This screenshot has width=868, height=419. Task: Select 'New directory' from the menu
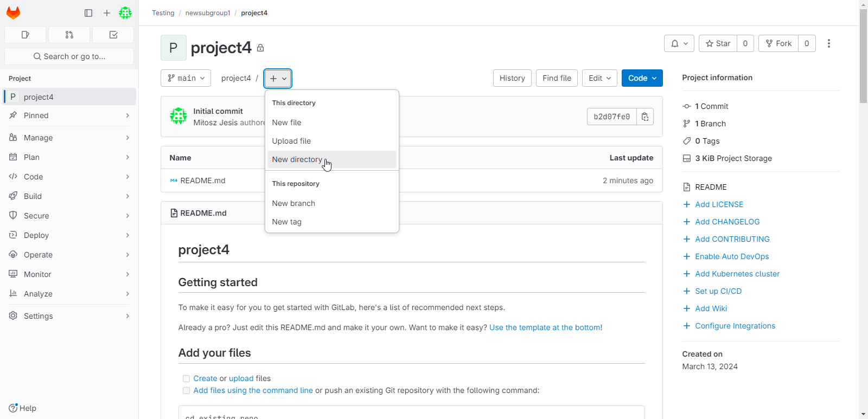[297, 159]
